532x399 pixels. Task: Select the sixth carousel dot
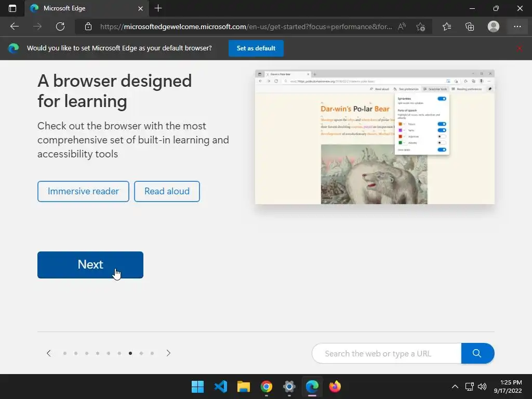(x=119, y=353)
